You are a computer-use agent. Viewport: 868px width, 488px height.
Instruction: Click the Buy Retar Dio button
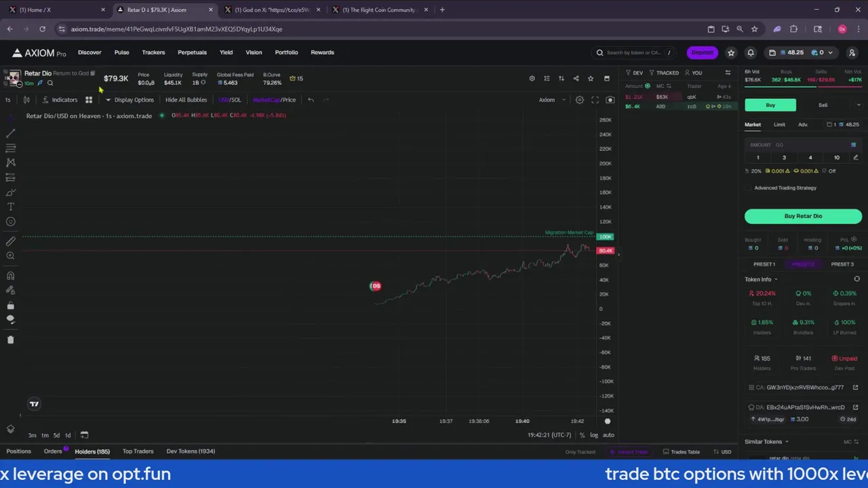[803, 216]
